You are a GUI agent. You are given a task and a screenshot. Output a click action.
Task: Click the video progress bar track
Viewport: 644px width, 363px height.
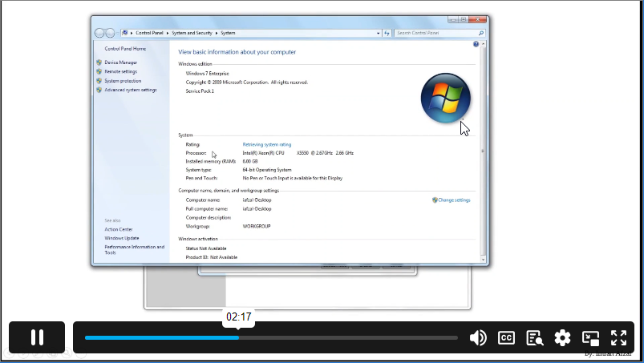point(271,337)
